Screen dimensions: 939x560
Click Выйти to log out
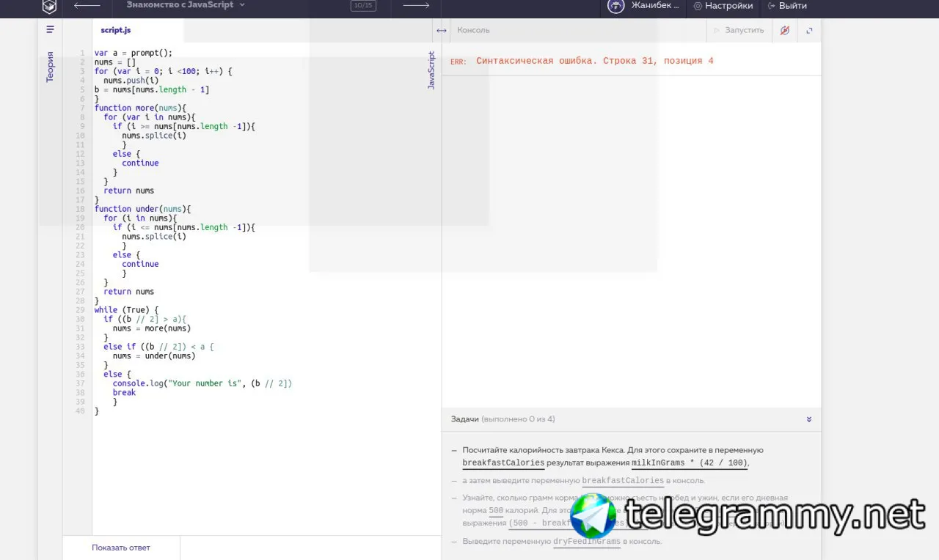coord(787,6)
